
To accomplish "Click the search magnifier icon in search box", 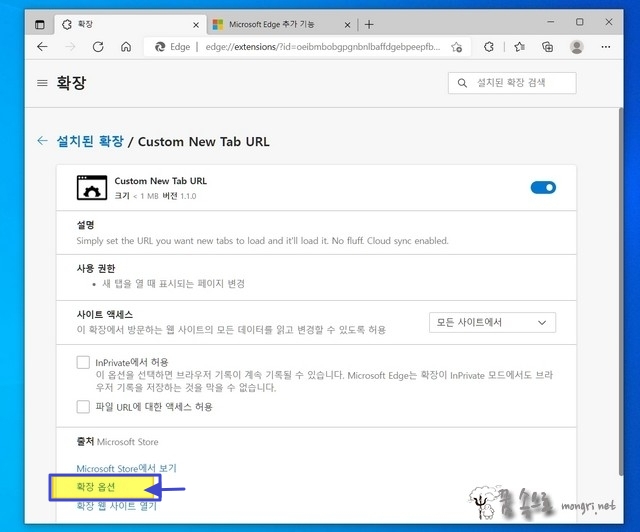I will click(x=462, y=83).
